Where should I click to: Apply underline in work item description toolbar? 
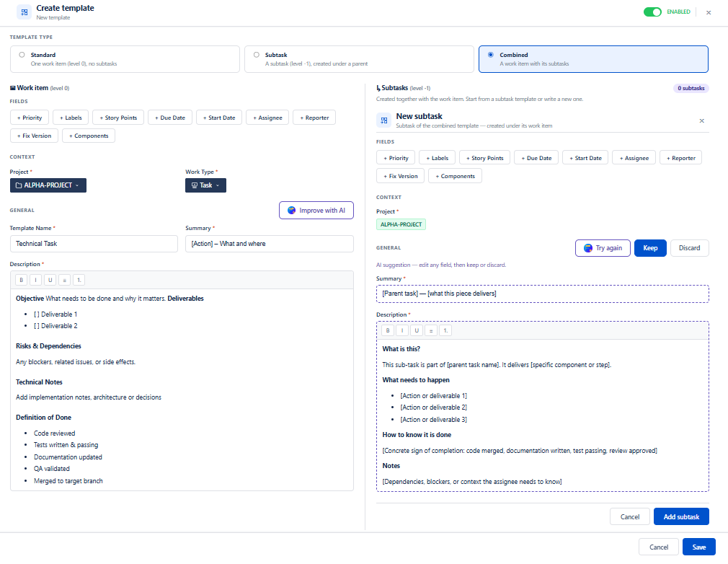(x=50, y=280)
